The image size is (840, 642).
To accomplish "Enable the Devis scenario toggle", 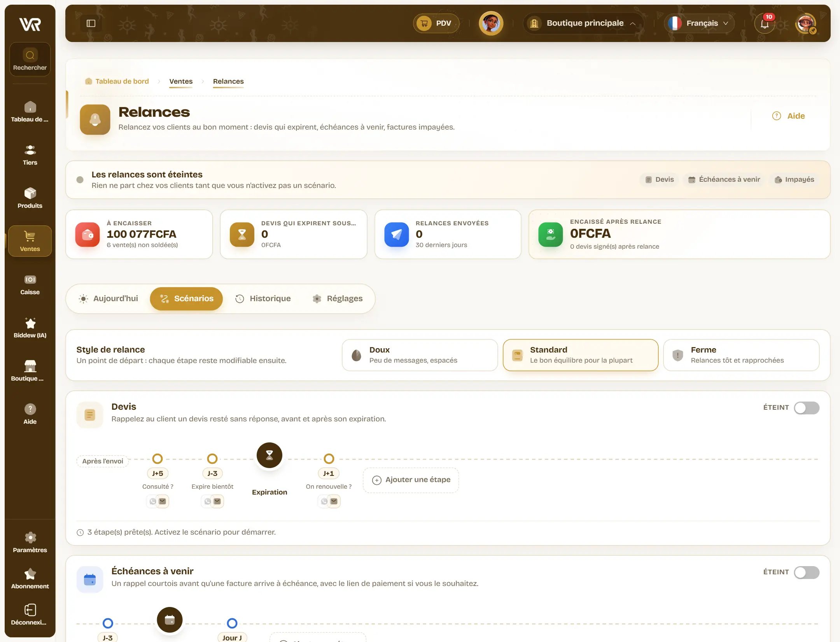I will coord(807,408).
